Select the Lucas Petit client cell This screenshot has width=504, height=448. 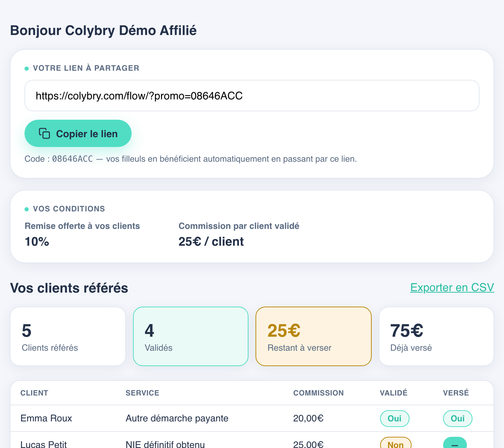[x=43, y=444]
